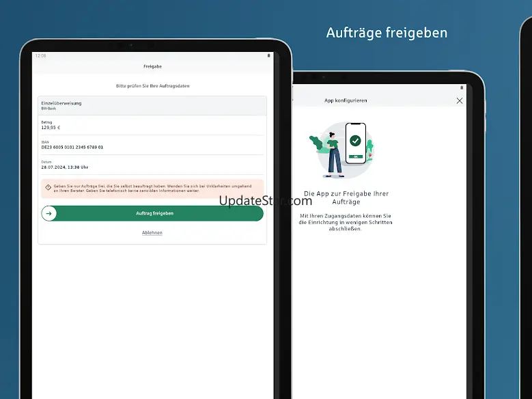
Task: Click the IBAN 'DE23 6005 0101 2345 6789 01'
Action: (x=72, y=148)
